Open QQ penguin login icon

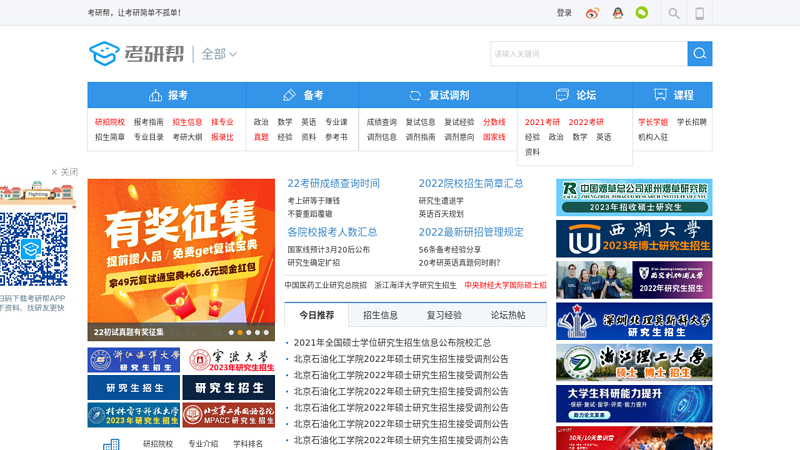(x=618, y=13)
